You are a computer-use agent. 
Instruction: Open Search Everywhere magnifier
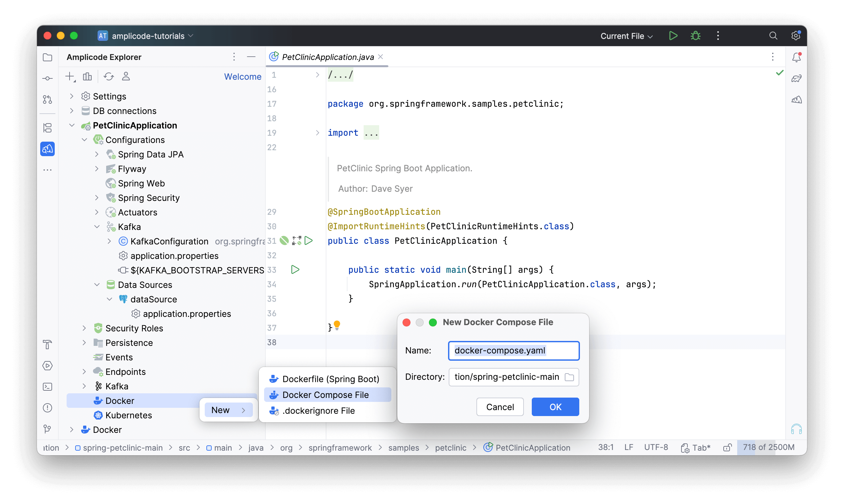[773, 36]
